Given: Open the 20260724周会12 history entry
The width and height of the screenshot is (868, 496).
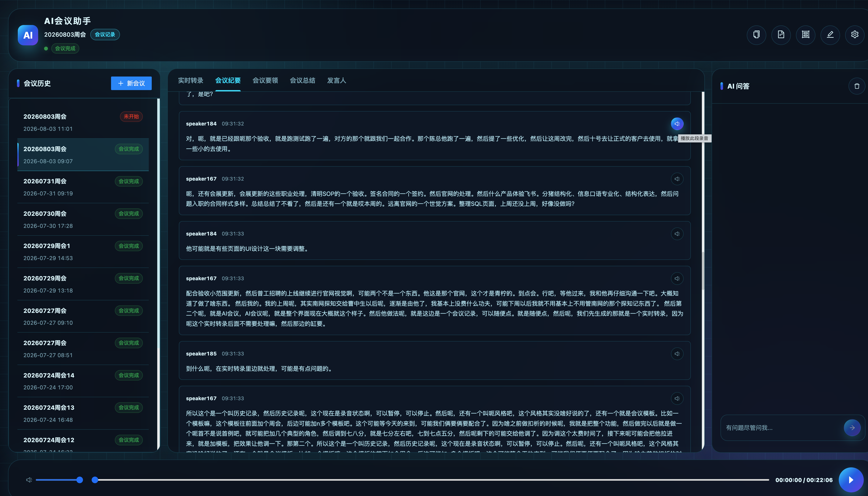Looking at the screenshot, I should coord(83,441).
